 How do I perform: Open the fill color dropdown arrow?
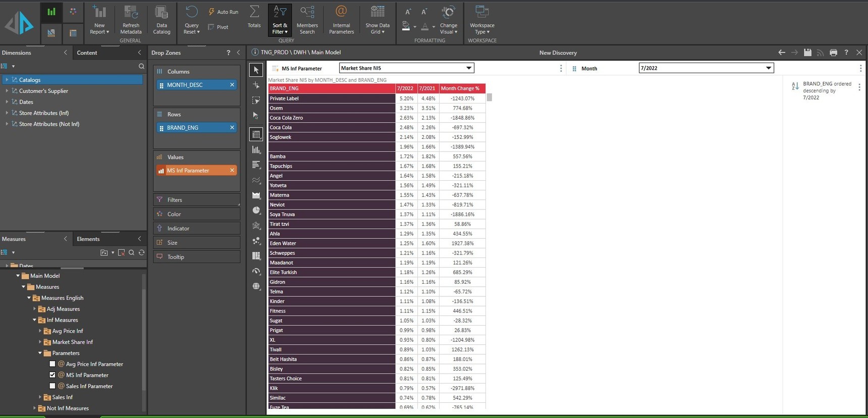(415, 27)
